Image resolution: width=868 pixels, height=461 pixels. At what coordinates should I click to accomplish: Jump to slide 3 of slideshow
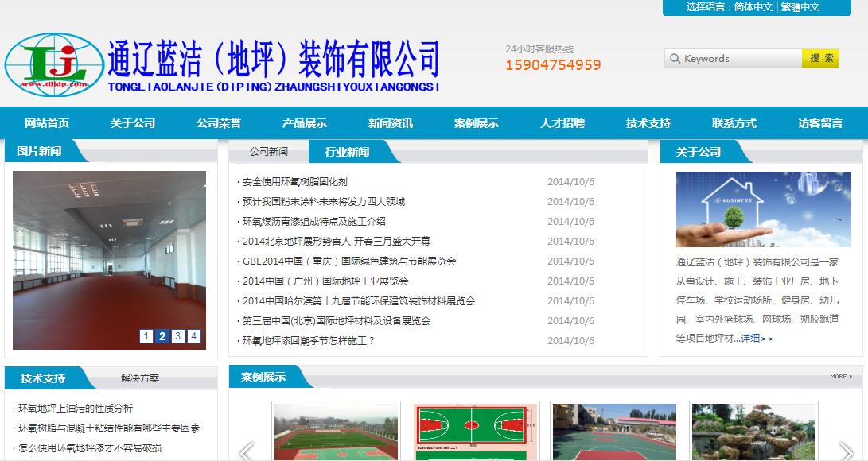tap(178, 336)
